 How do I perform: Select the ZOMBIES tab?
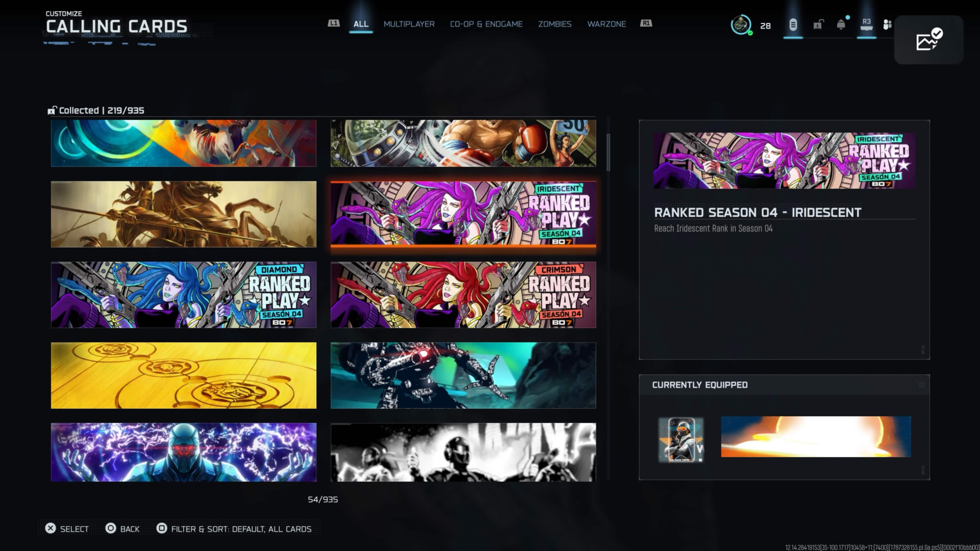tap(555, 24)
